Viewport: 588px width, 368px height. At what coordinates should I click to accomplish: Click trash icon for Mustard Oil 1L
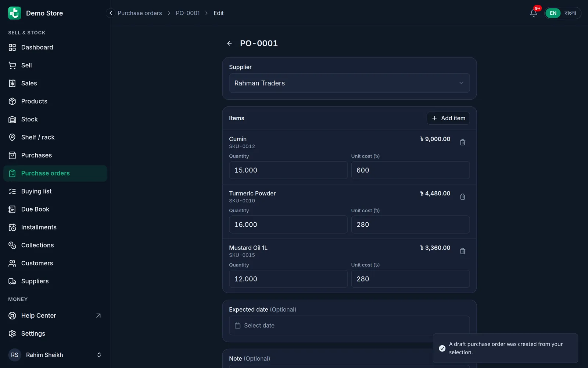click(x=463, y=251)
